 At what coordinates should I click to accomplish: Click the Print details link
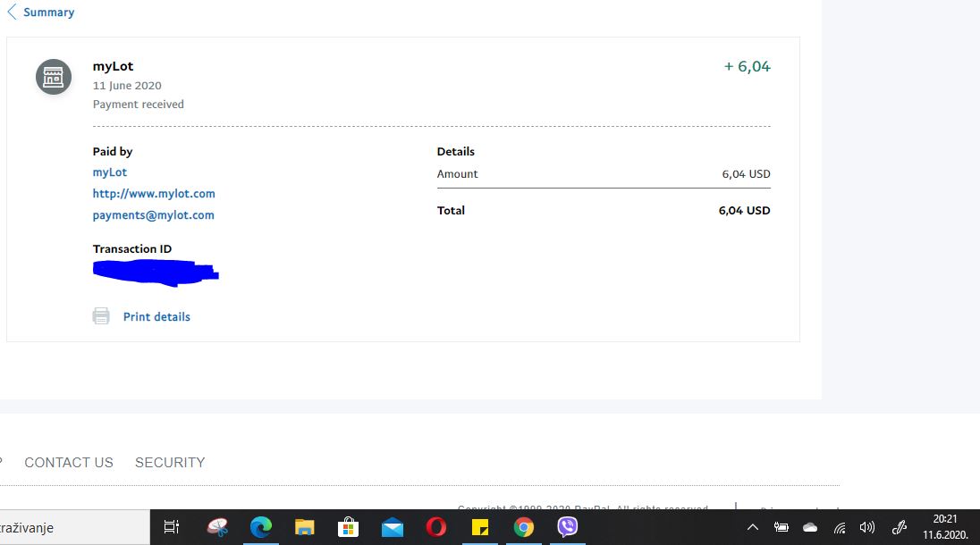[x=156, y=316]
